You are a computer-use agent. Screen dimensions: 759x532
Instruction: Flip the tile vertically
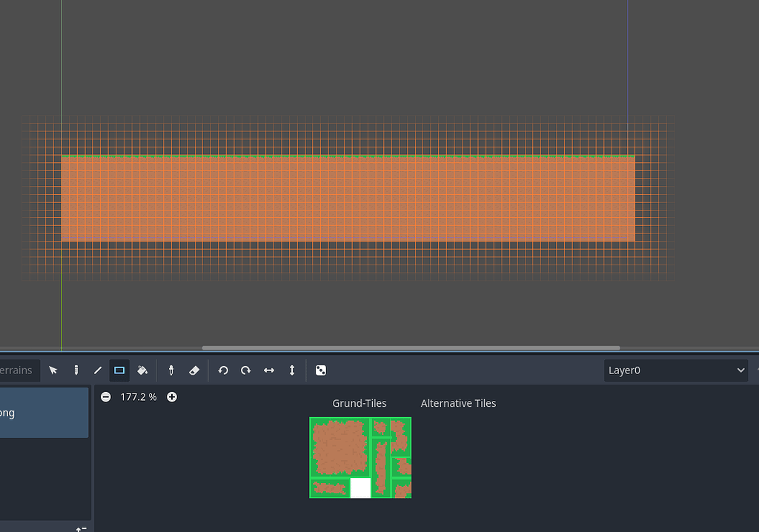tap(291, 370)
